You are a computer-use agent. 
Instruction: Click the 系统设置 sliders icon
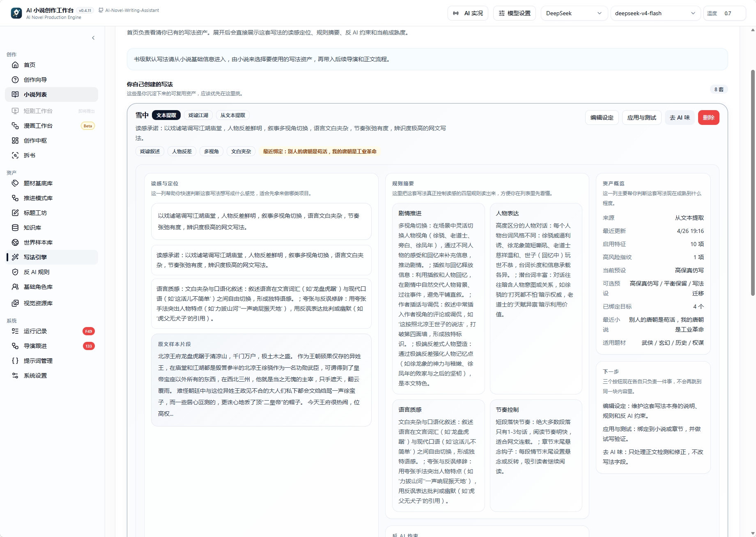pos(15,376)
